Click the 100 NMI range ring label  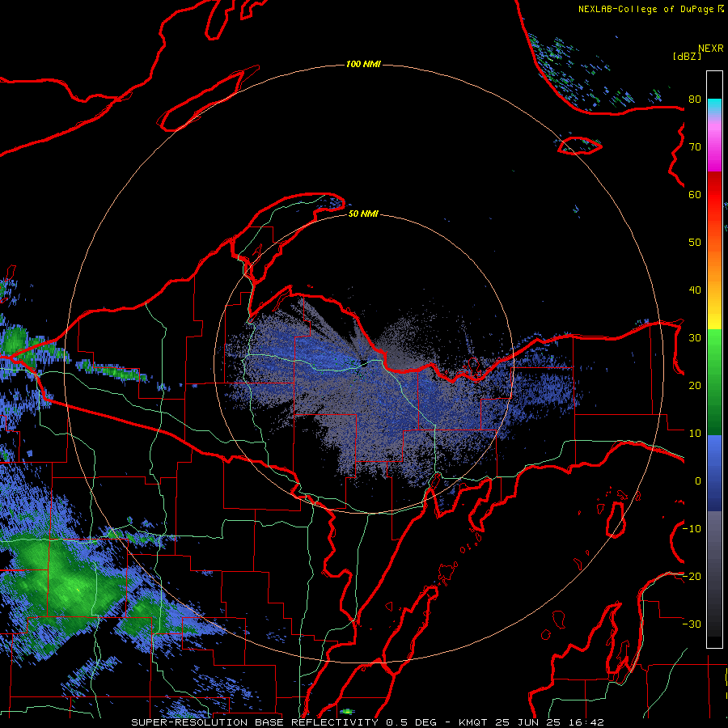pos(363,64)
